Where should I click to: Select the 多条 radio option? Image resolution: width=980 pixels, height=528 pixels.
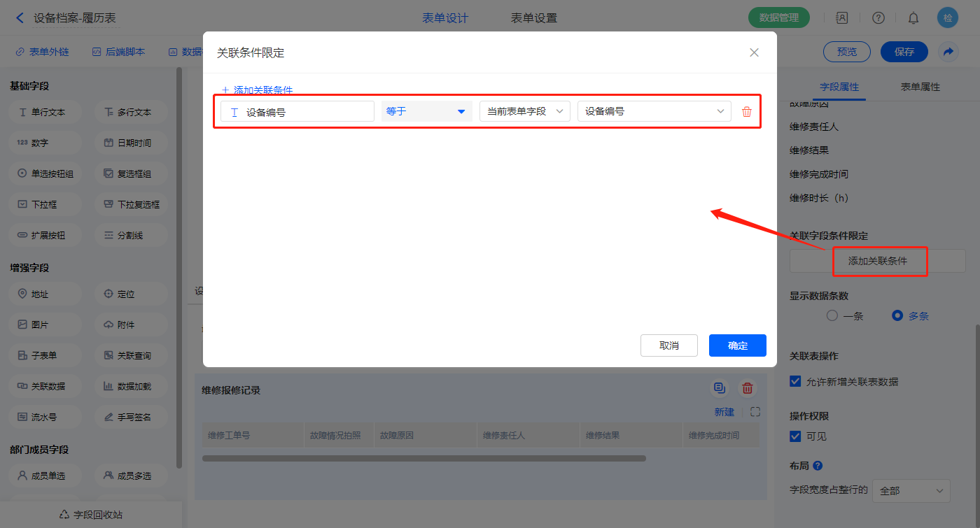click(x=897, y=315)
